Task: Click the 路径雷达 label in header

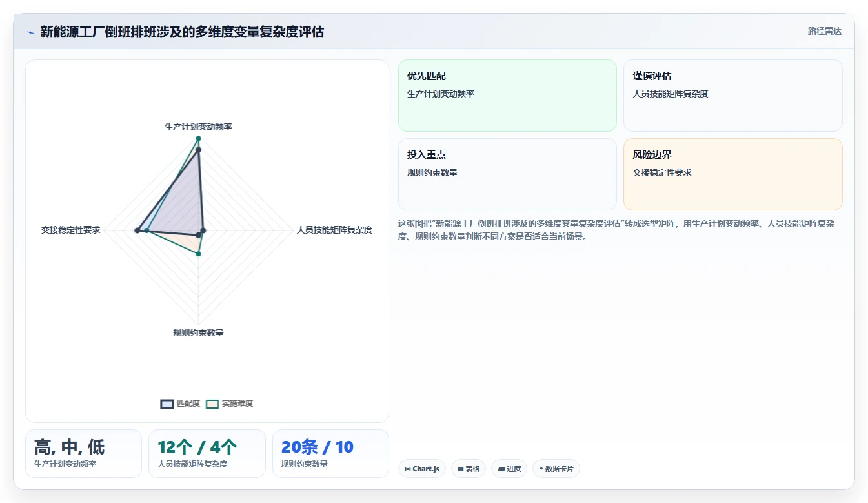Action: coord(824,31)
